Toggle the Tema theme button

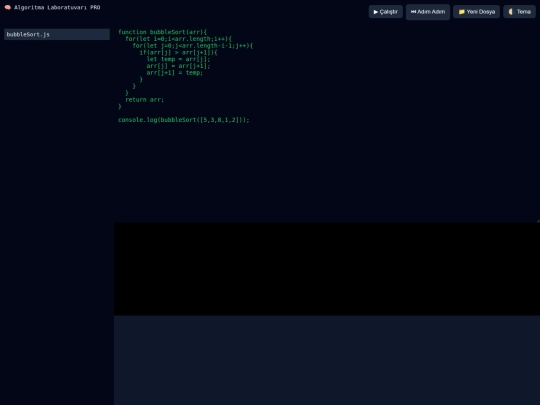[x=519, y=12]
